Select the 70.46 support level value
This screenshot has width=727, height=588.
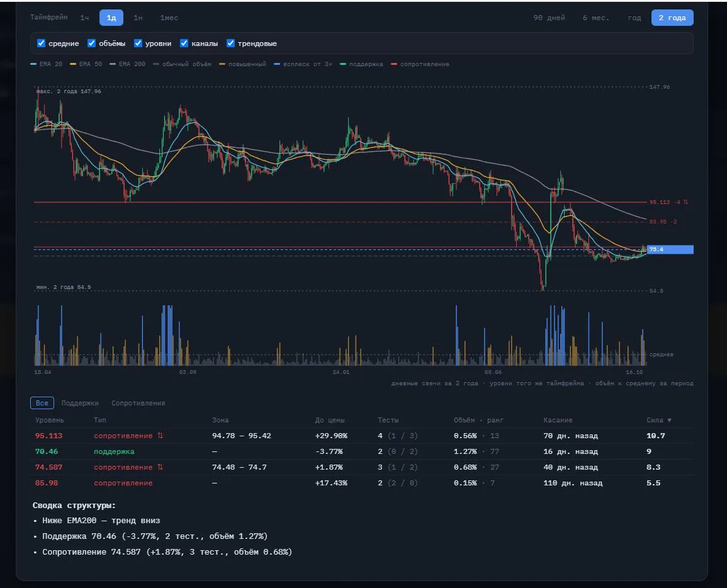coord(47,451)
